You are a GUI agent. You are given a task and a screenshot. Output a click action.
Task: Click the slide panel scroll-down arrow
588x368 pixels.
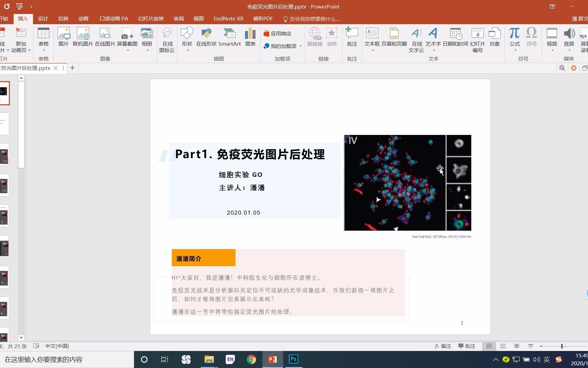point(21,338)
